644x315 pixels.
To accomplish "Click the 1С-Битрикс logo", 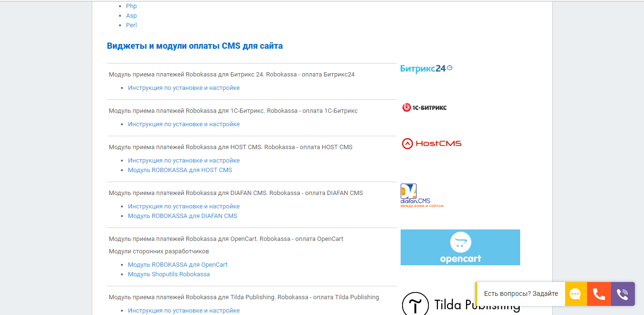I will click(x=424, y=108).
